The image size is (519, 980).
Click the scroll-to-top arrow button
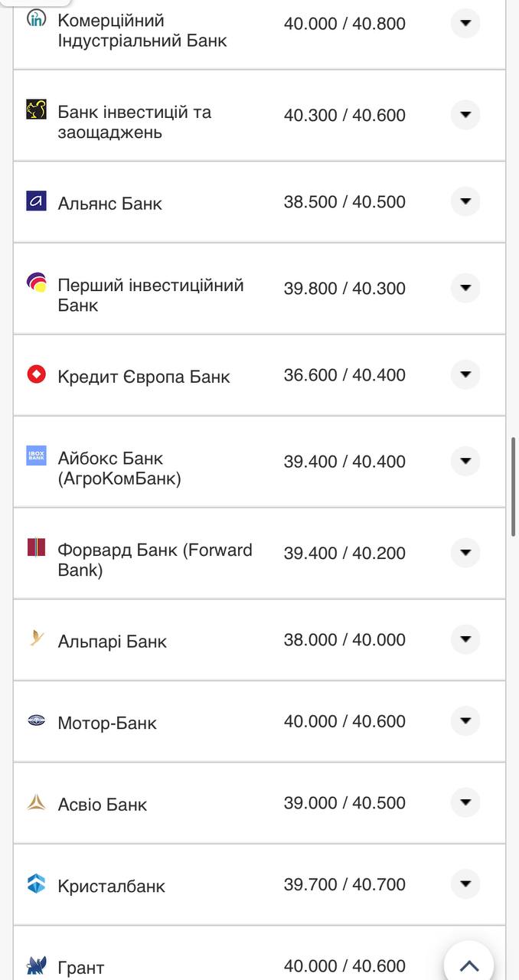[468, 965]
